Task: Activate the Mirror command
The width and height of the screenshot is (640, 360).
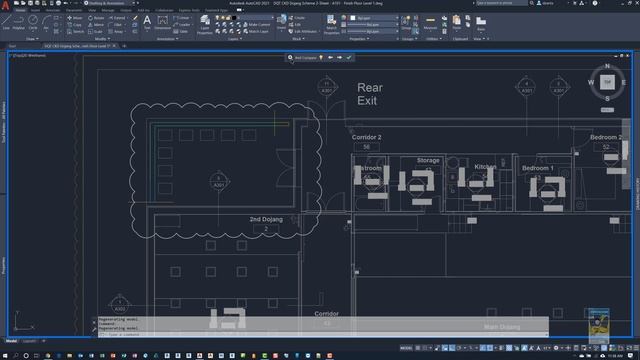Action: pos(96,24)
